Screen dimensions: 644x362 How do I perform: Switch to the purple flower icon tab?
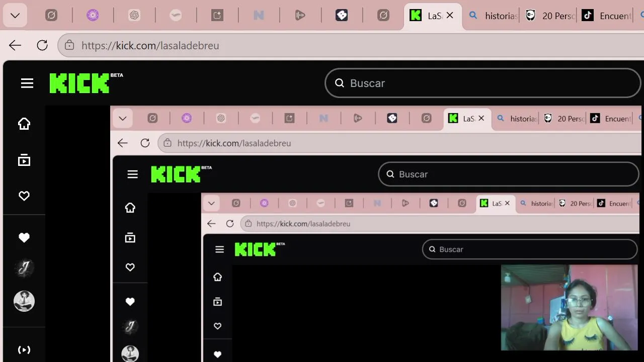tap(93, 16)
